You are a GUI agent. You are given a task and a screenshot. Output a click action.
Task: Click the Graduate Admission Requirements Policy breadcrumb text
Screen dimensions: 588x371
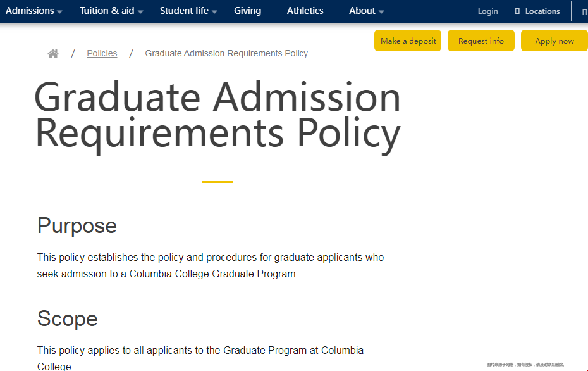(x=226, y=53)
